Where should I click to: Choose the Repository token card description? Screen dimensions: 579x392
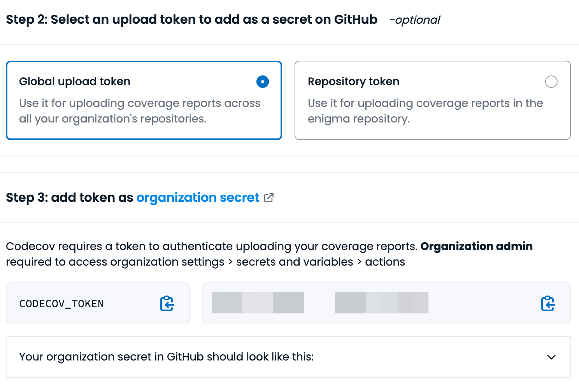[425, 111]
